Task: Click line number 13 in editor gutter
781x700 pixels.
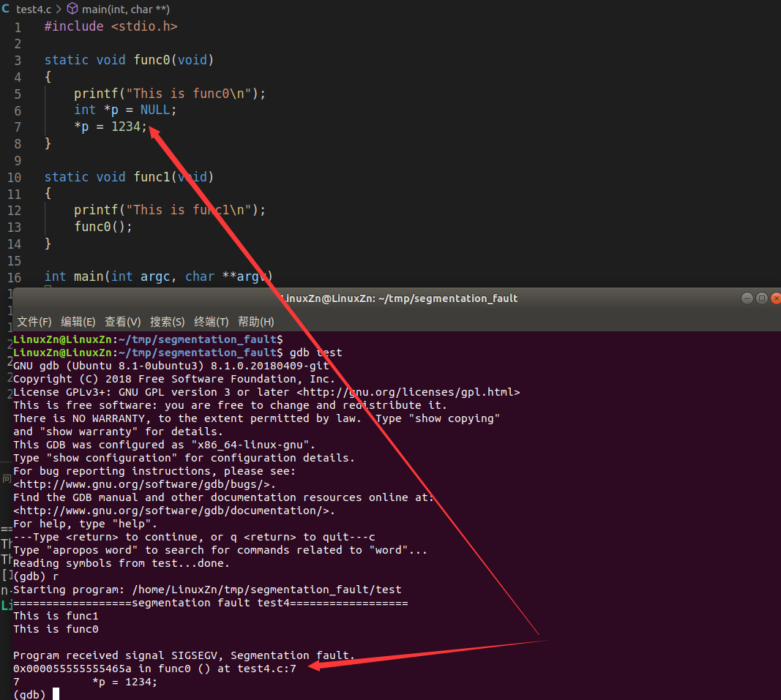Action: [x=15, y=227]
